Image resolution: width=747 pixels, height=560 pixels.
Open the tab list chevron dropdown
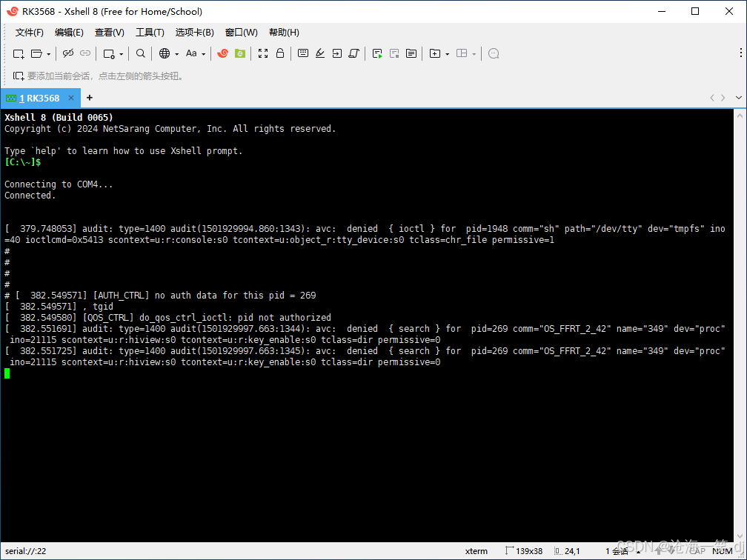(738, 97)
